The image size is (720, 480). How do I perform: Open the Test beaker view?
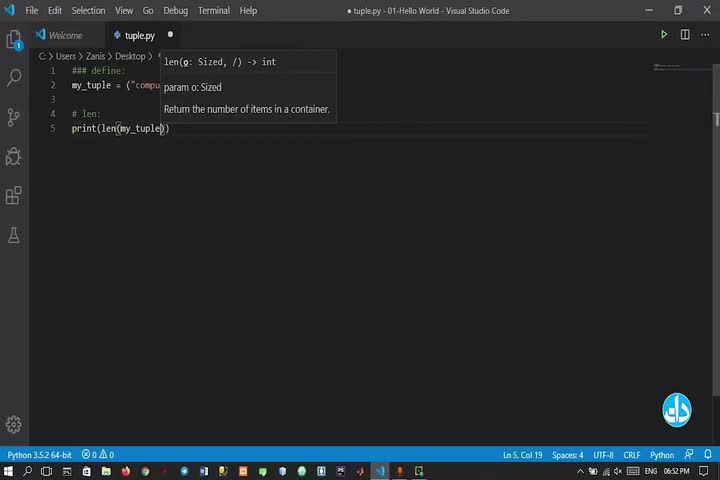click(14, 235)
